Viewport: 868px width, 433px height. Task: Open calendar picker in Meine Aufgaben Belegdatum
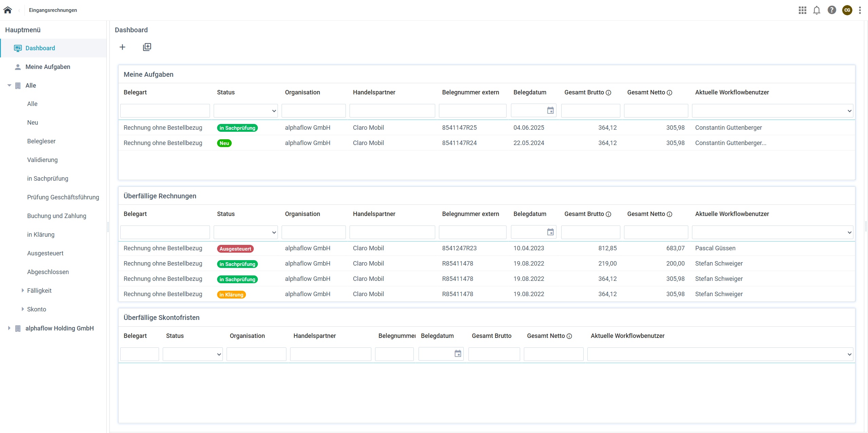pos(550,110)
